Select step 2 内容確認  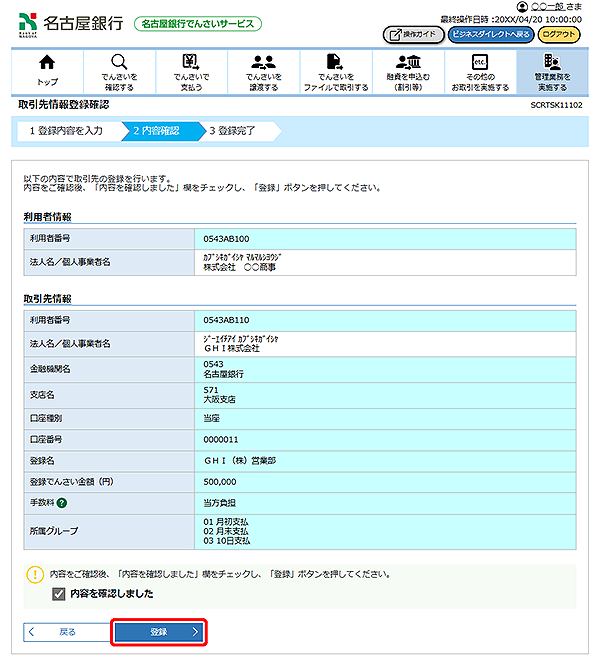pos(158,130)
